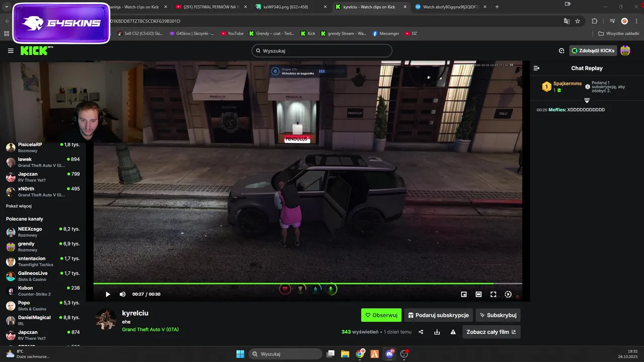Open Discord from the taskbar

coord(389,354)
